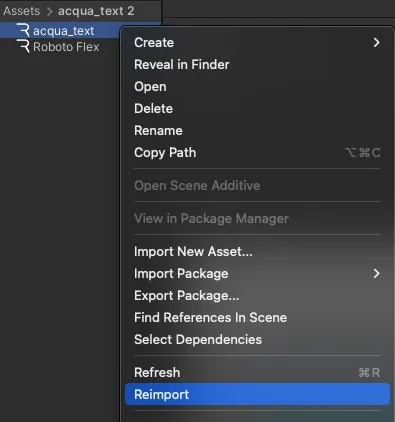The height and width of the screenshot is (422, 395).
Task: Click the breadcrumb chevron after Assets
Action: pos(49,11)
